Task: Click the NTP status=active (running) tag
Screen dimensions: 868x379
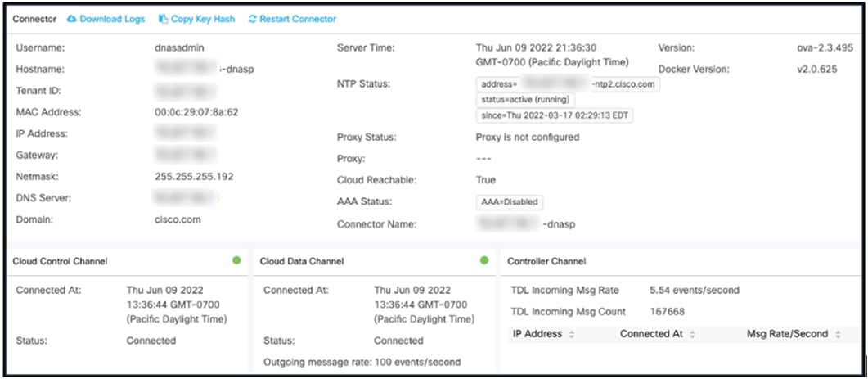Action: (525, 100)
